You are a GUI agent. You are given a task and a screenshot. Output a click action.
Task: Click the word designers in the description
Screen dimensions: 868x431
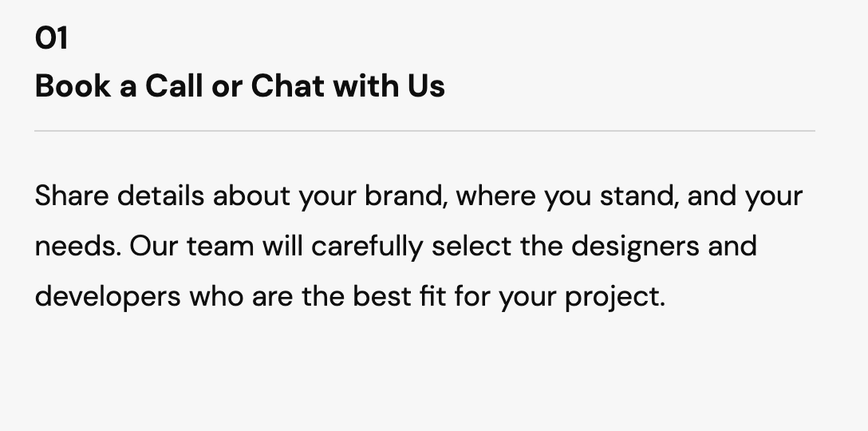(635, 246)
